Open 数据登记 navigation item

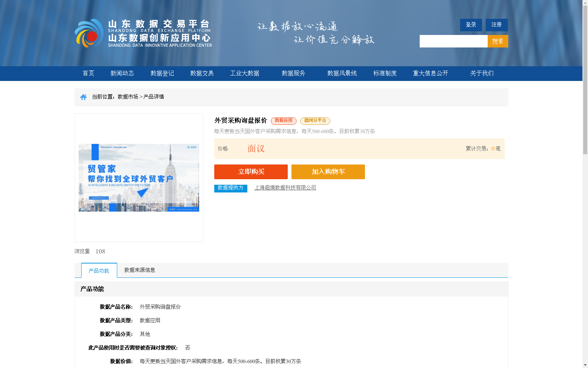click(x=162, y=73)
